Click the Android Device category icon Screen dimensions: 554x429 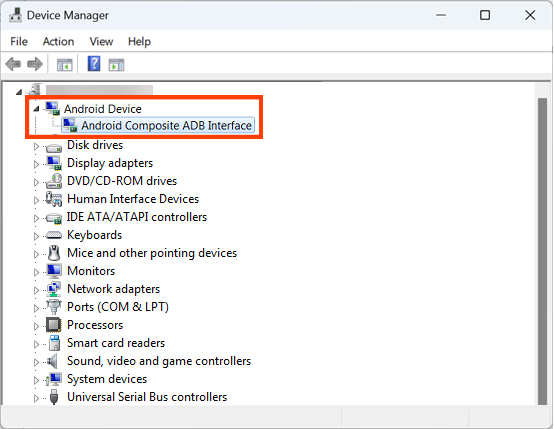[53, 108]
